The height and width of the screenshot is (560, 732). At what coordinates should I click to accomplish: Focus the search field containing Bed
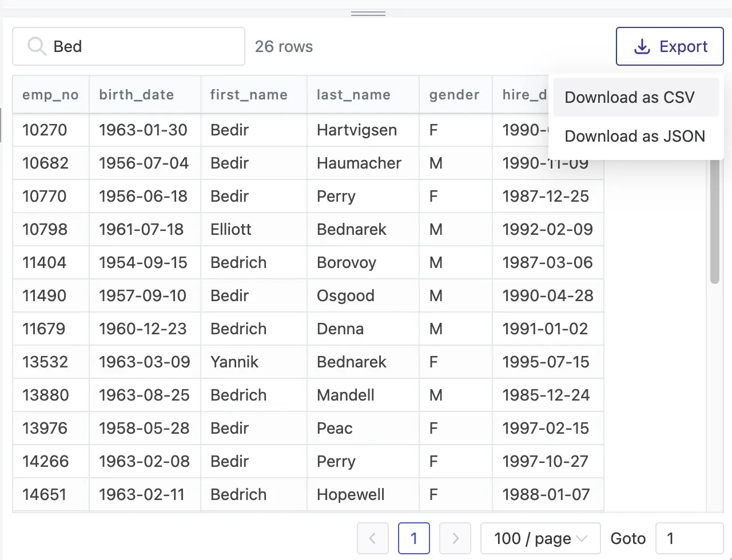[x=129, y=46]
